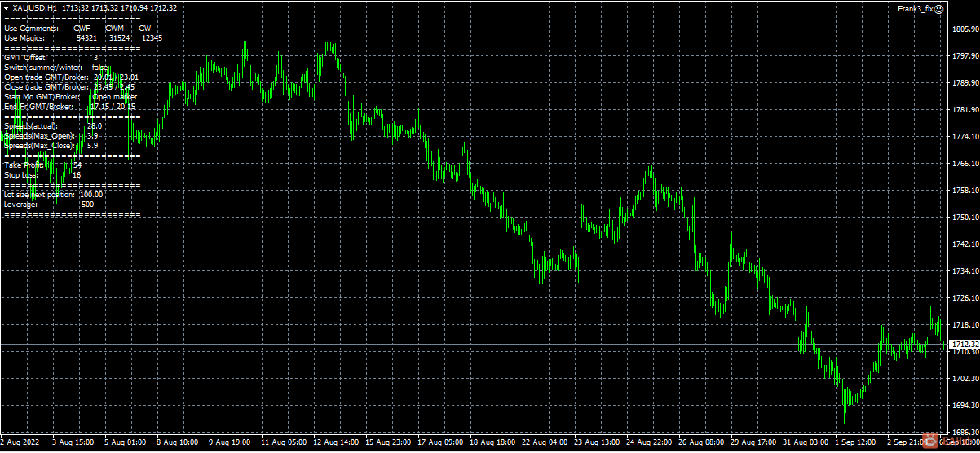Click the 1686.30 price scale label
The image size is (980, 453).
[965, 433]
